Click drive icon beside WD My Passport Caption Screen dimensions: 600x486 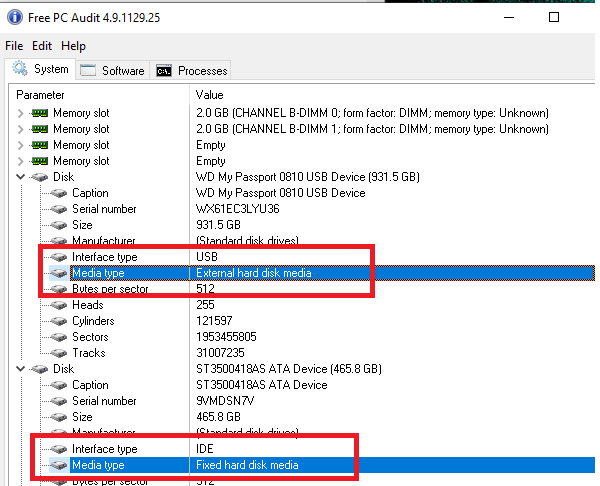59,193
